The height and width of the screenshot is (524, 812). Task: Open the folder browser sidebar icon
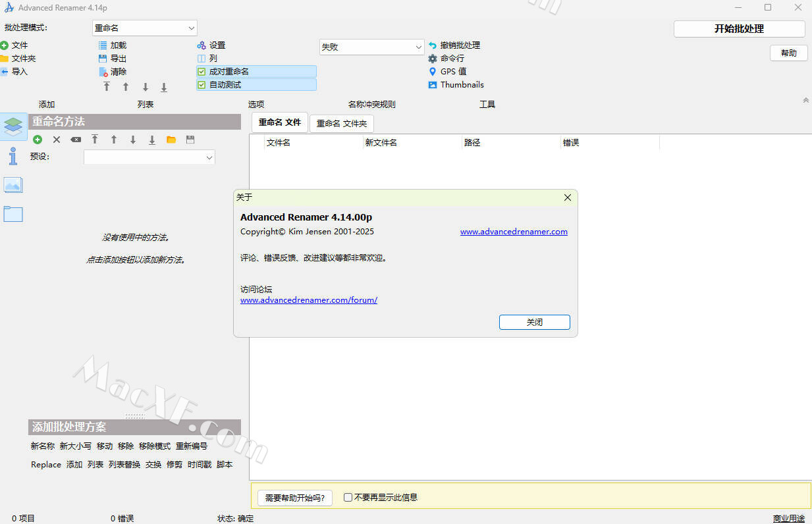click(x=13, y=213)
